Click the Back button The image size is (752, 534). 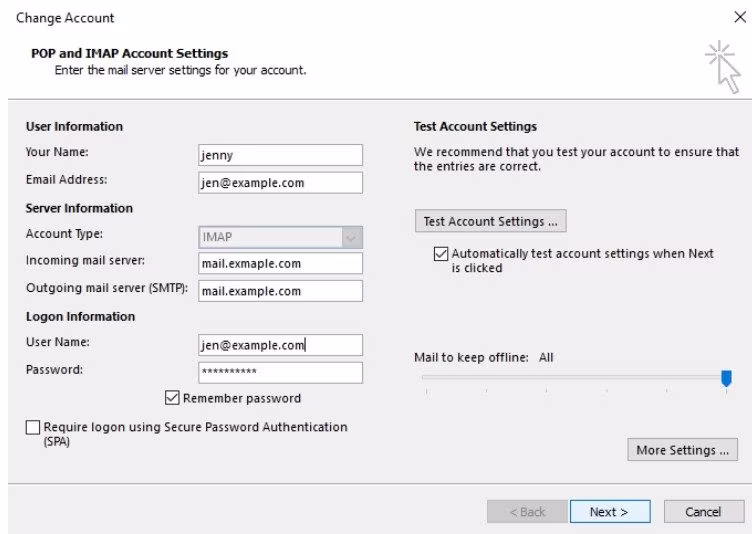[526, 512]
